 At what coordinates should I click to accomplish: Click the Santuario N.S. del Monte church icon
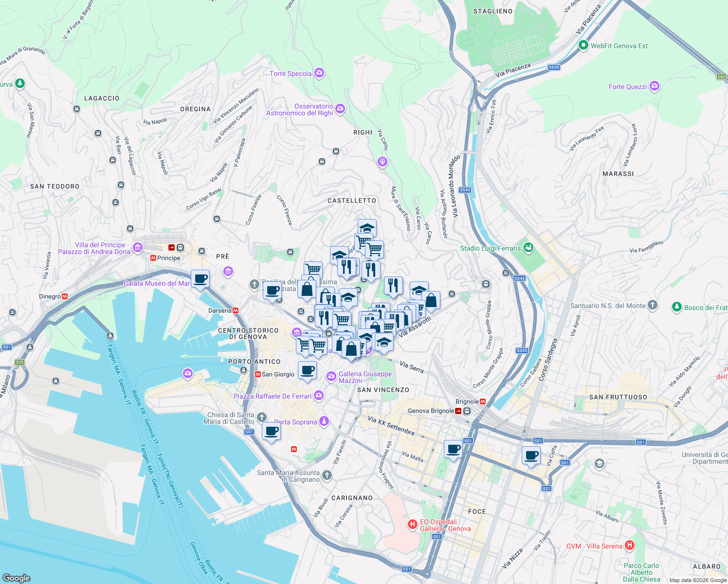[653, 305]
